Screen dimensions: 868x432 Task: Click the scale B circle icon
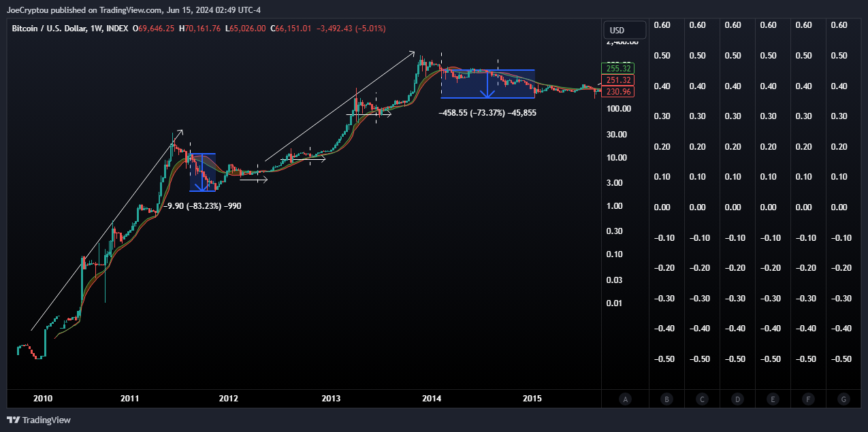pyautogui.click(x=667, y=399)
